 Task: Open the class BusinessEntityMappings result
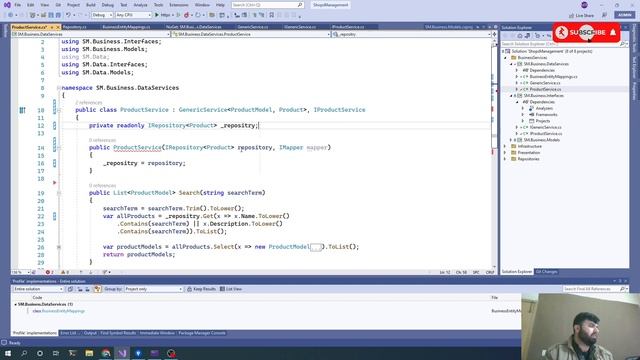pos(58,311)
